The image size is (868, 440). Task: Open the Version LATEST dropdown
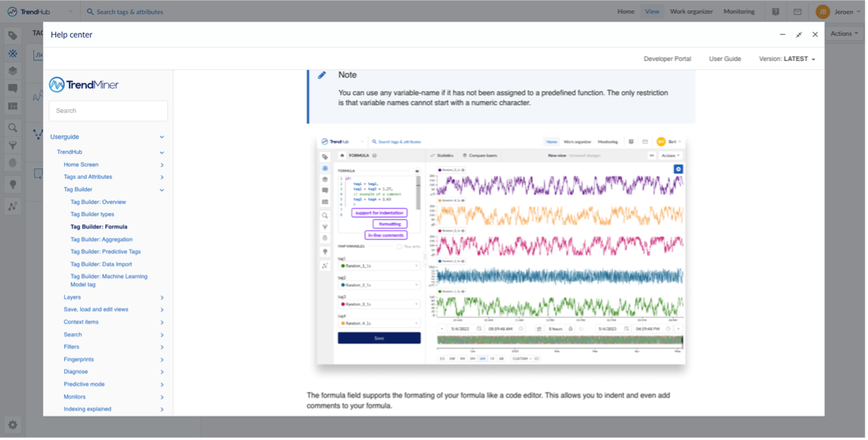pyautogui.click(x=787, y=59)
